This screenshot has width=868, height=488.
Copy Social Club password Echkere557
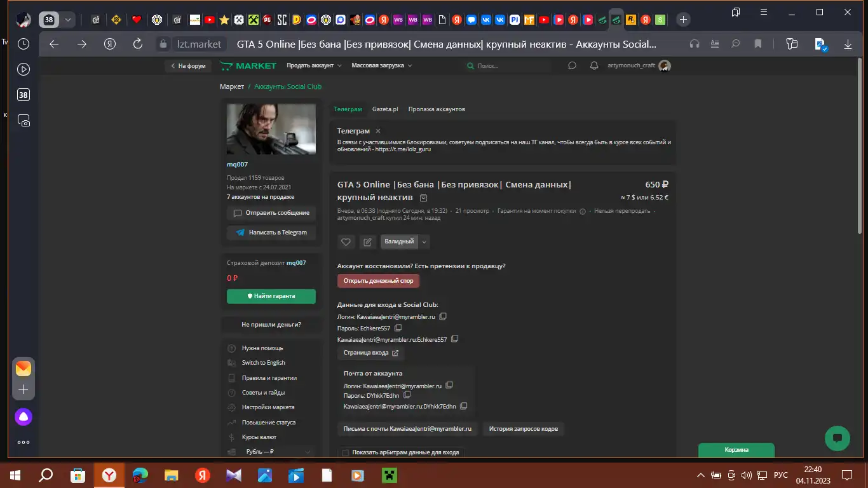[x=398, y=328]
